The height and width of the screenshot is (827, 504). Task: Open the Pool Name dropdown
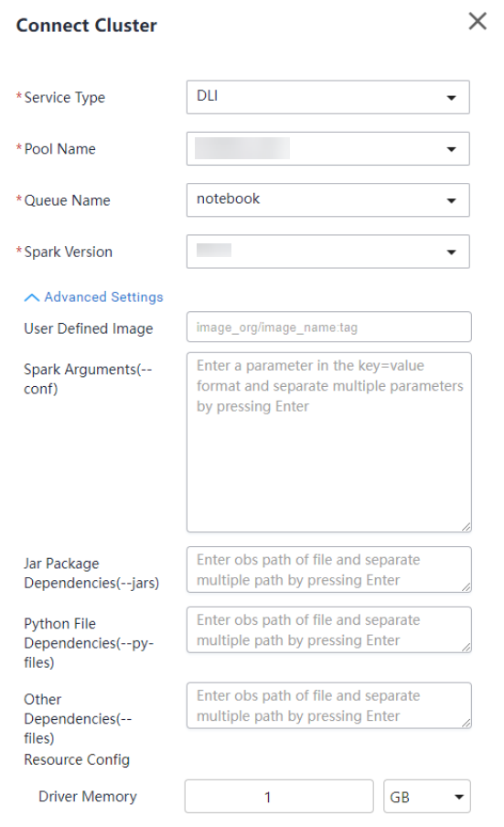[327, 149]
